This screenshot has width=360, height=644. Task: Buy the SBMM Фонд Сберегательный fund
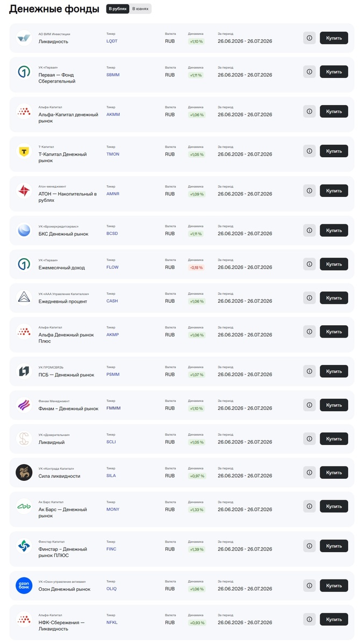334,71
